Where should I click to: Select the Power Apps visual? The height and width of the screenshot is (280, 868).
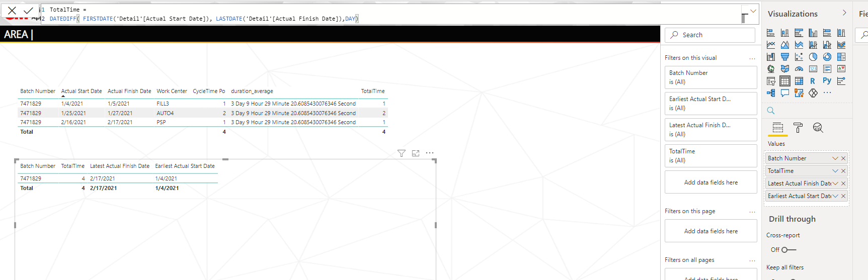pos(813,93)
